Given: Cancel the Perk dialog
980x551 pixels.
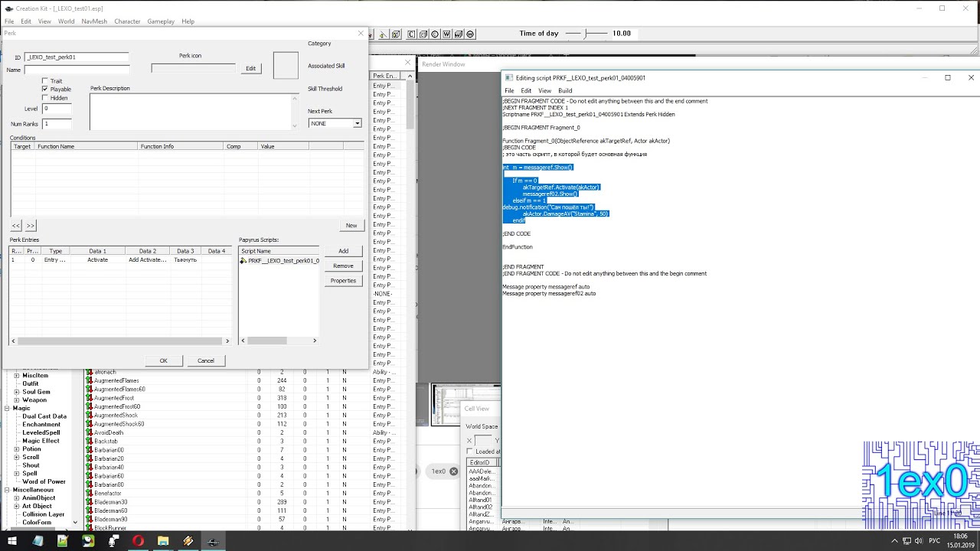Looking at the screenshot, I should (206, 360).
